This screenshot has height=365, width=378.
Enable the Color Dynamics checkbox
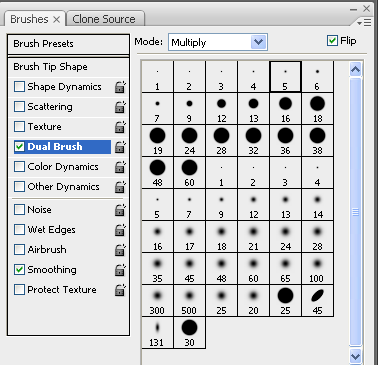[19, 167]
